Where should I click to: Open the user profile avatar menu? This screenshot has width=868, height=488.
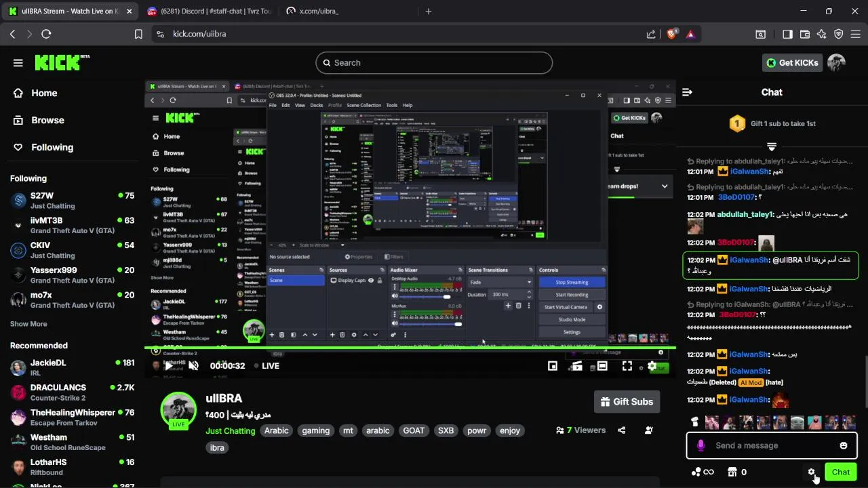click(836, 63)
